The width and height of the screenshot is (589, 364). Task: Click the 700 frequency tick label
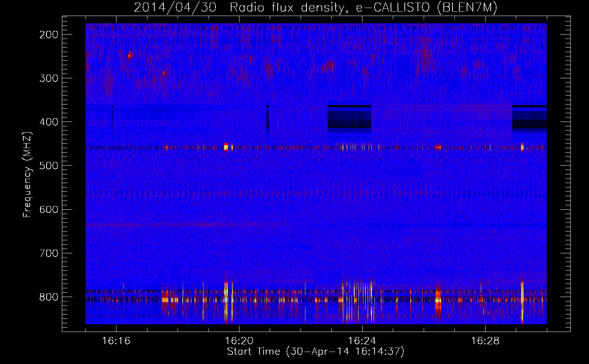point(49,253)
